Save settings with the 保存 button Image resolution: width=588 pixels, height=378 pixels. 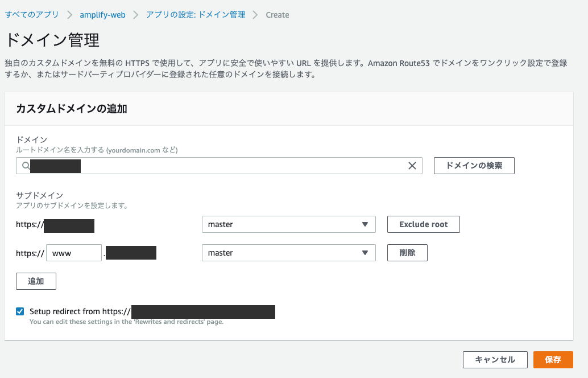[x=553, y=360]
